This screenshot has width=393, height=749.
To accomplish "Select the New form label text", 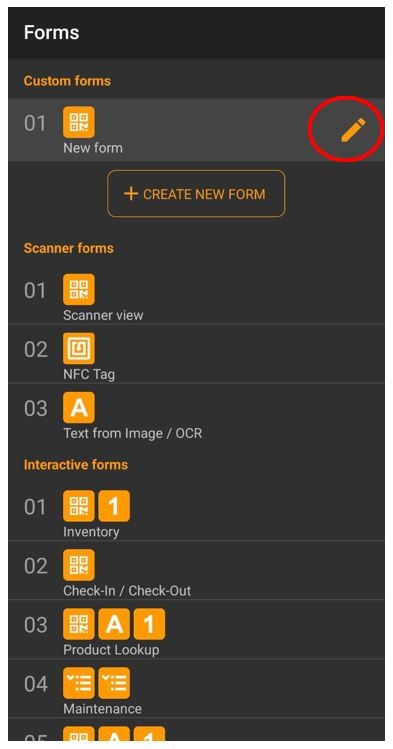I will click(93, 148).
